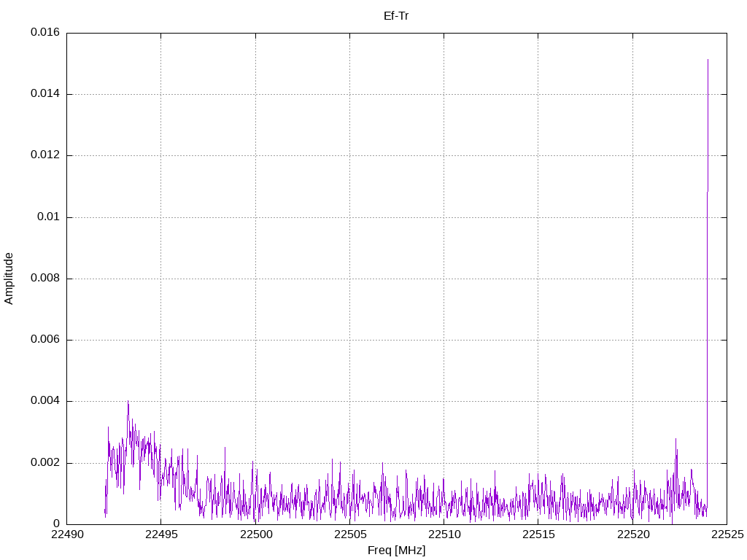Click the top of the tallest spike
This screenshot has width=747, height=560.
point(708,60)
